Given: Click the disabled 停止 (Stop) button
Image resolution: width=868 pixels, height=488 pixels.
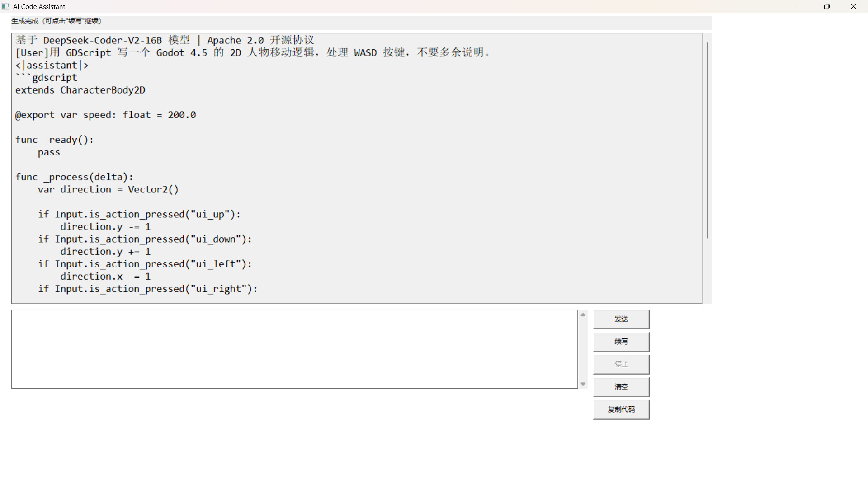Looking at the screenshot, I should point(621,364).
